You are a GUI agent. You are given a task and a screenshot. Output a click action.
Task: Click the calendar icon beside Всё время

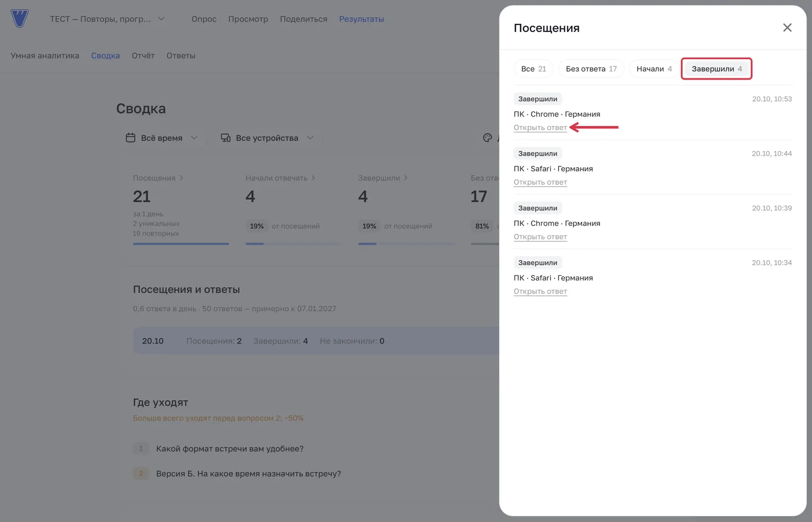pos(131,138)
